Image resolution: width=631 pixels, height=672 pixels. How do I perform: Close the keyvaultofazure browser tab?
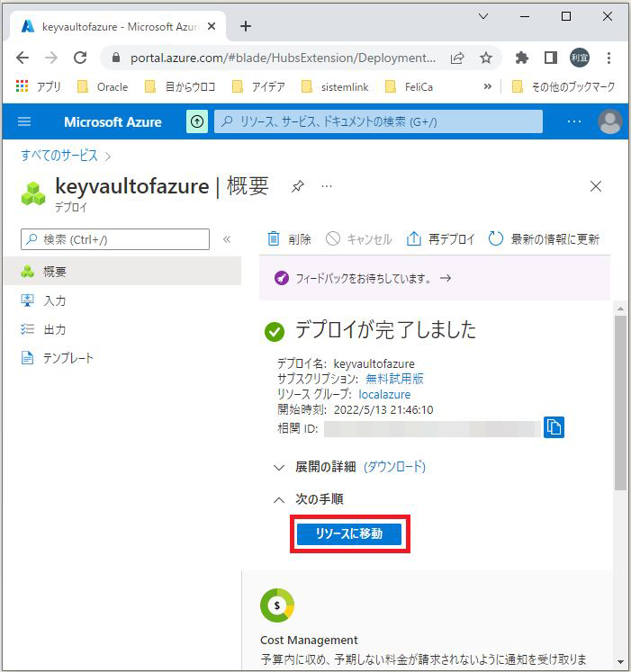click(212, 26)
